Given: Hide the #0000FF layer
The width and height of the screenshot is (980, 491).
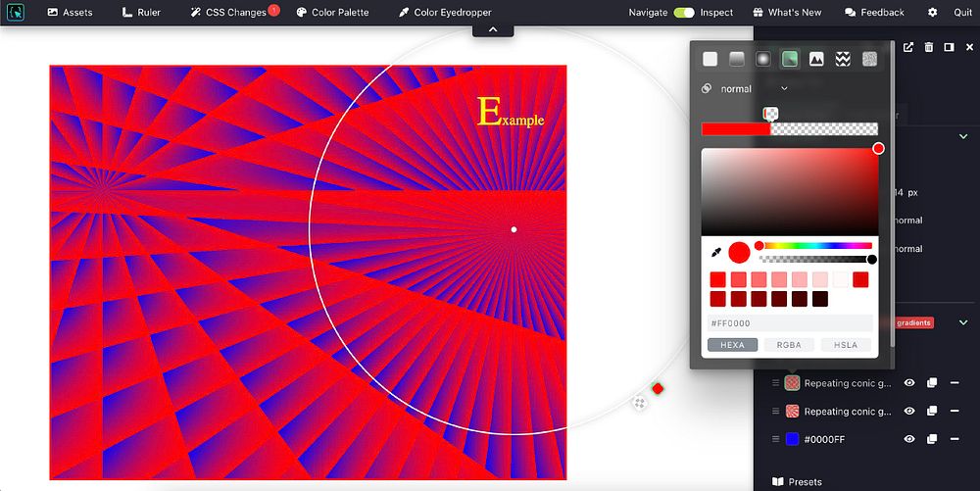Looking at the screenshot, I should (x=909, y=439).
